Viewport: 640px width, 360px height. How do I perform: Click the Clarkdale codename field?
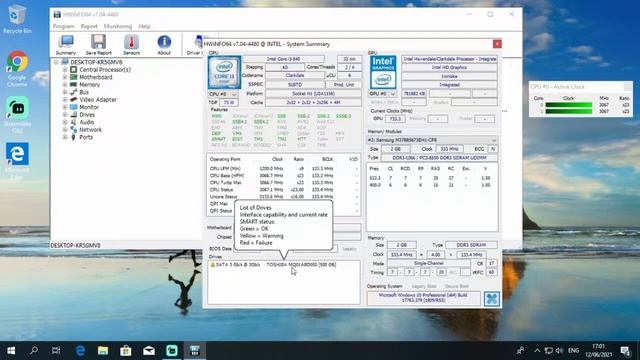(294, 76)
